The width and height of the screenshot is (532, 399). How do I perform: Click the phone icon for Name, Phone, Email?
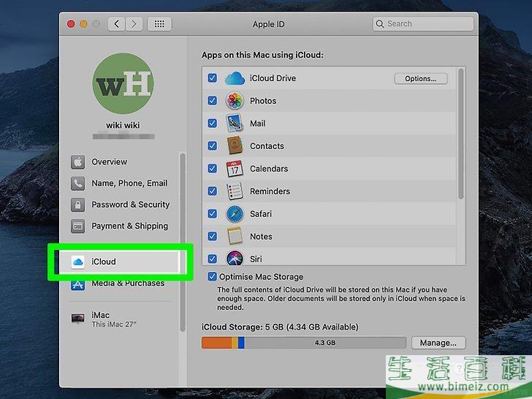click(77, 183)
